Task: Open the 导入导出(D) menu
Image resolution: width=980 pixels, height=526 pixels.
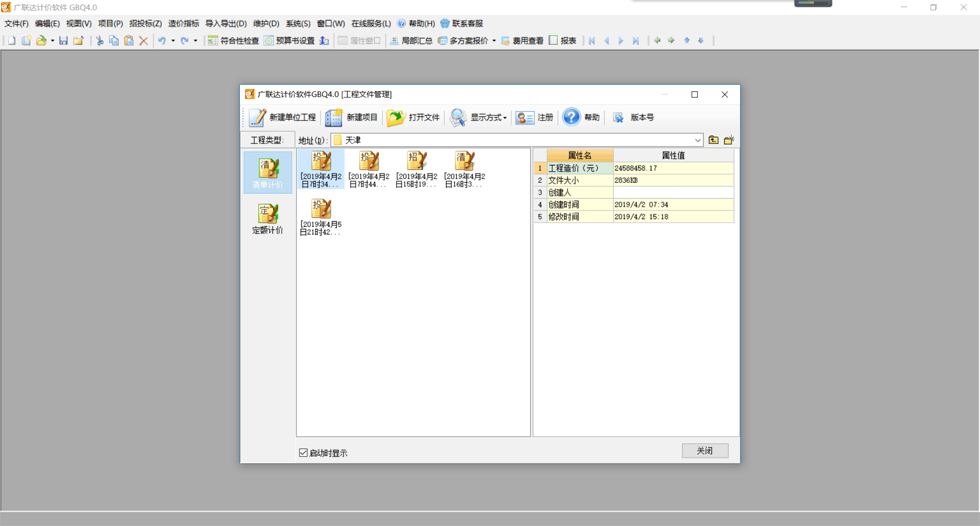Action: pos(226,23)
